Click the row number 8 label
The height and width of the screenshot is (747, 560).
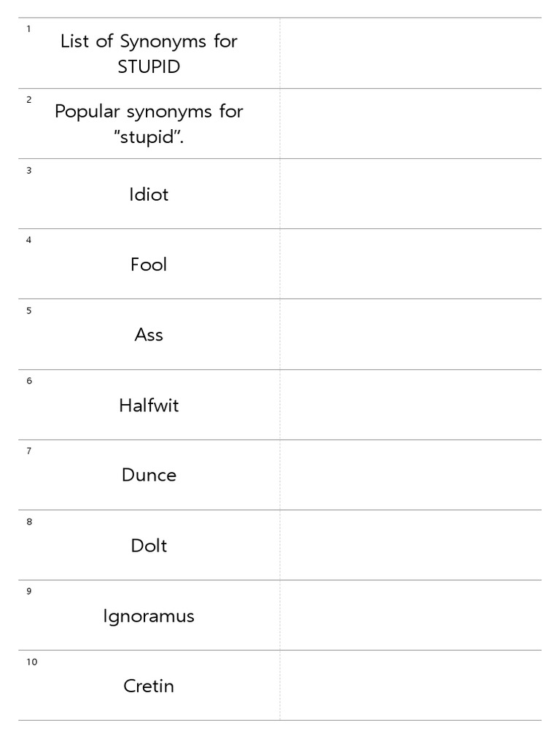click(x=29, y=522)
